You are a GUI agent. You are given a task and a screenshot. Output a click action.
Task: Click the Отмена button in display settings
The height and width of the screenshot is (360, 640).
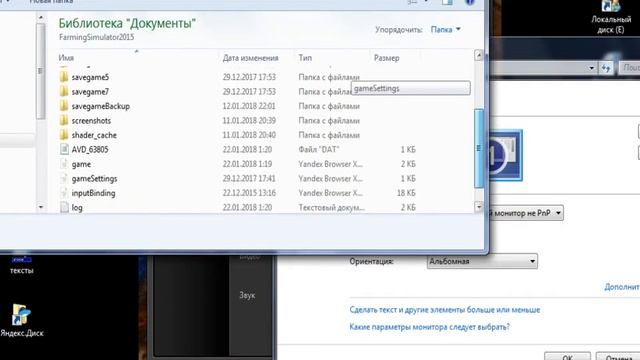(x=618, y=356)
